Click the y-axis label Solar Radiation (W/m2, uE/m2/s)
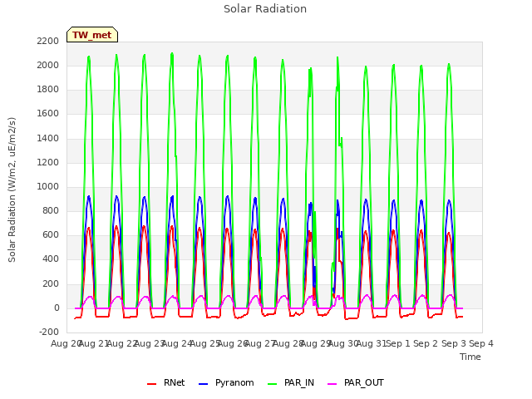 click(x=12, y=190)
